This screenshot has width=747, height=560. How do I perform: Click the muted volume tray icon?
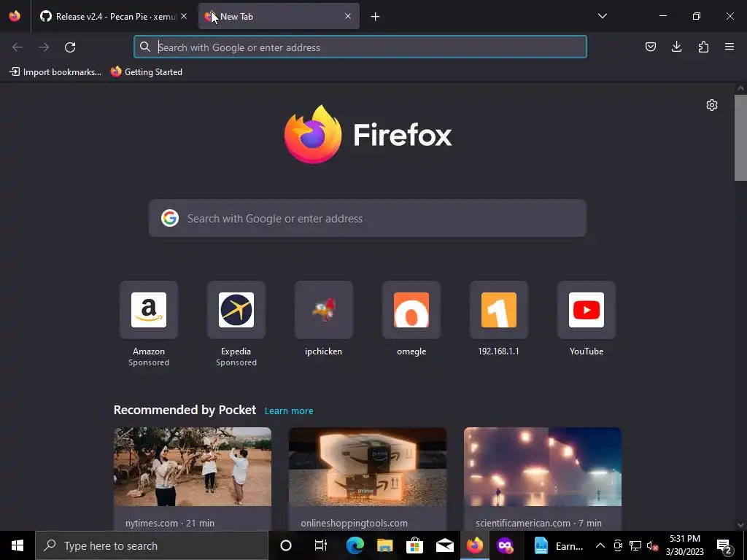(652, 545)
